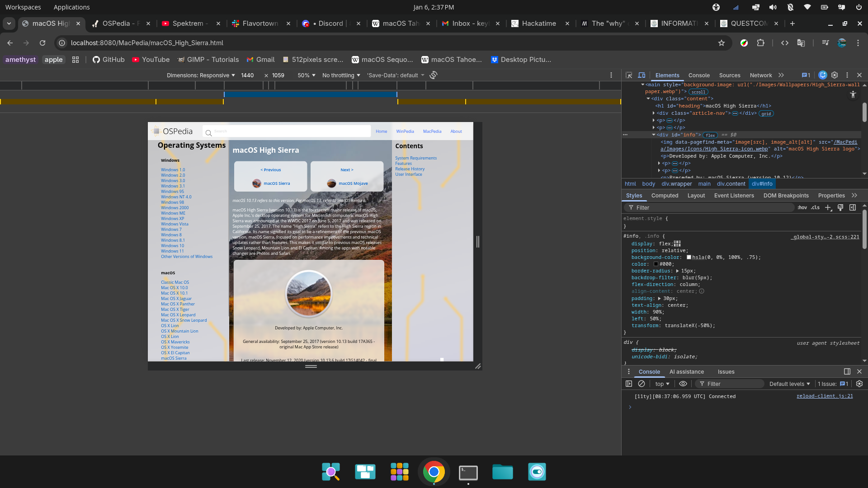Viewport: 868px width, 488px height.
Task: Click the rotate screen orientation icon
Action: point(433,75)
